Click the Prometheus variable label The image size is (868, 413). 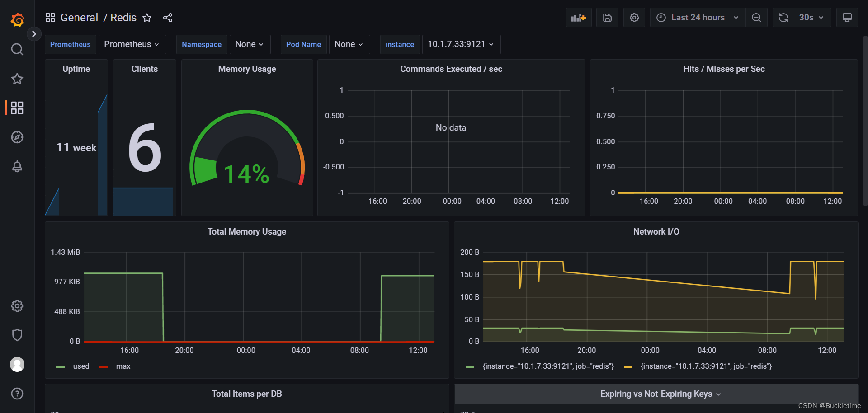70,44
